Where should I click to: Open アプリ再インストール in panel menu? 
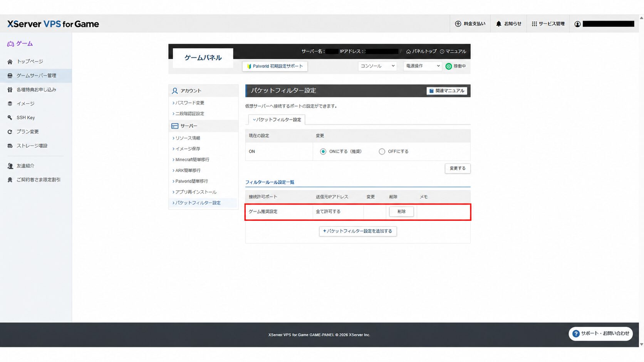tap(196, 192)
